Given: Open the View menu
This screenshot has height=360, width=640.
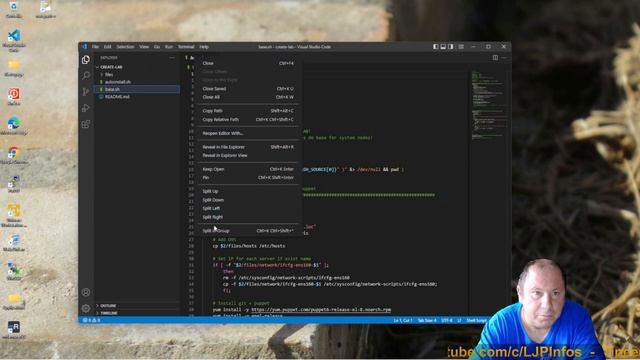Looking at the screenshot, I should [144, 47].
